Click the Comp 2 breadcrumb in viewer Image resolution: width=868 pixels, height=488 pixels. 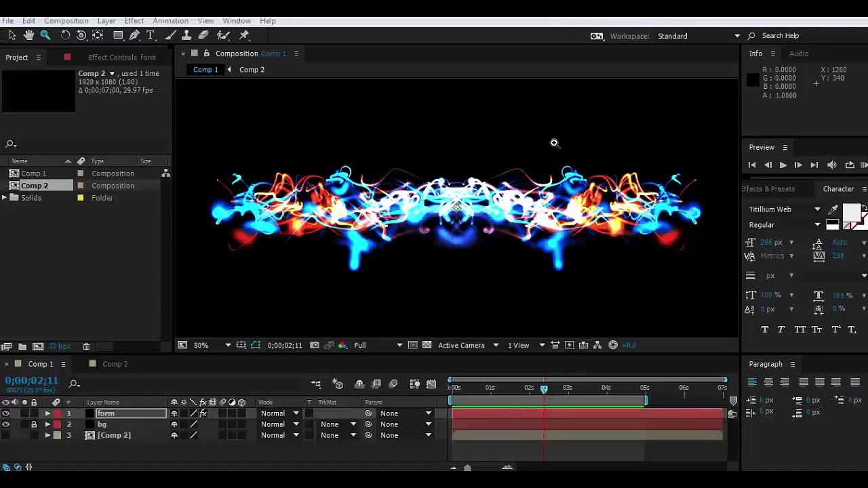pyautogui.click(x=252, y=70)
